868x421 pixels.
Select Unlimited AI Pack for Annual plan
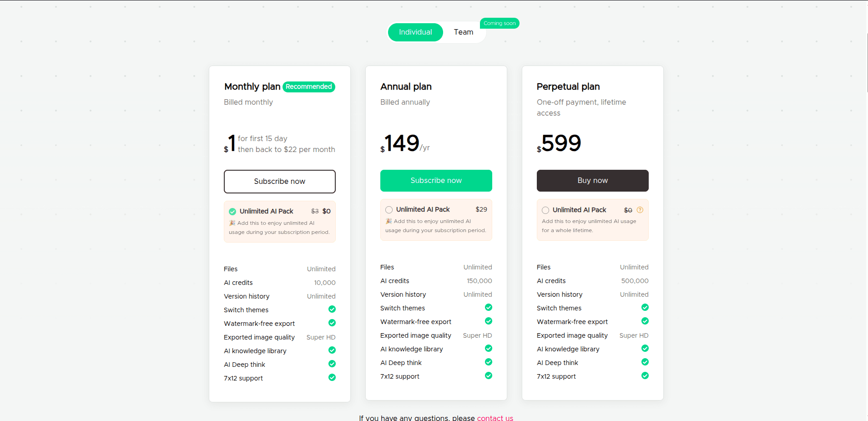pyautogui.click(x=389, y=210)
